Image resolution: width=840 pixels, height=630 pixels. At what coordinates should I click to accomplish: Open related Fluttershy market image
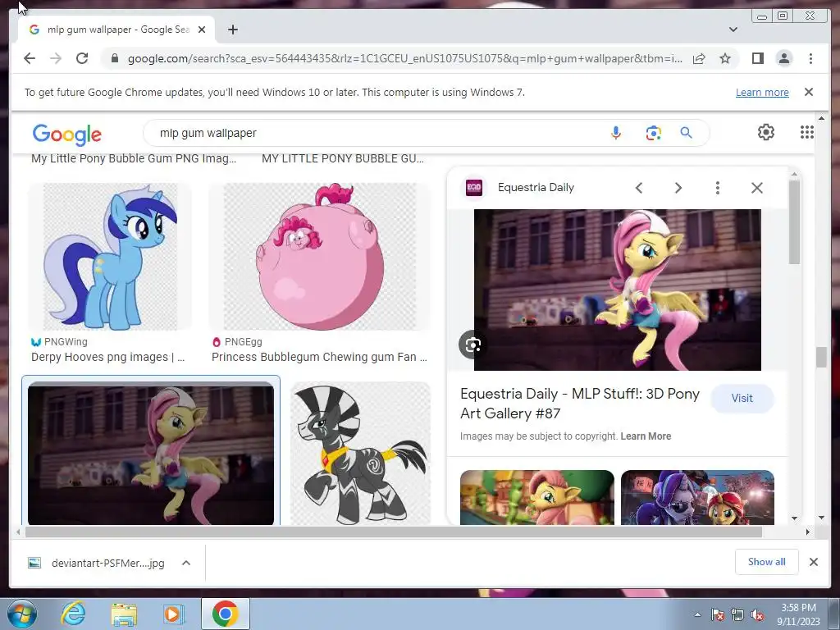537,497
